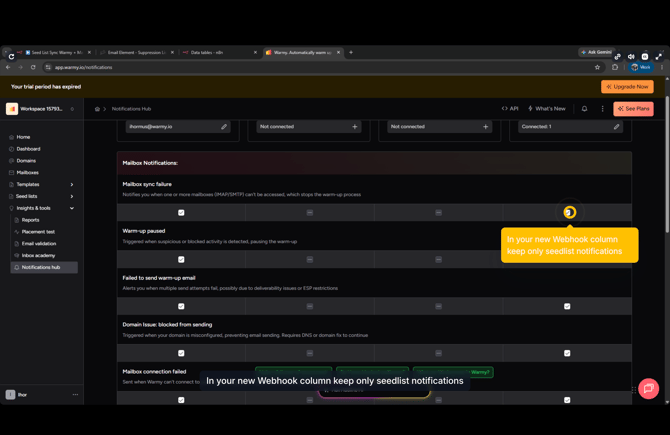The image size is (670, 435).
Task: Expand the Templates sidebar submenu
Action: click(x=72, y=185)
